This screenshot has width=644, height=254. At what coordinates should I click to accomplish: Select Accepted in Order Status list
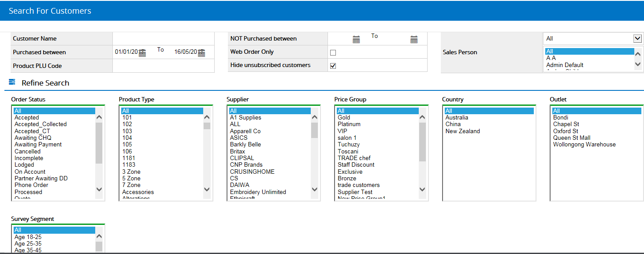tap(54, 117)
